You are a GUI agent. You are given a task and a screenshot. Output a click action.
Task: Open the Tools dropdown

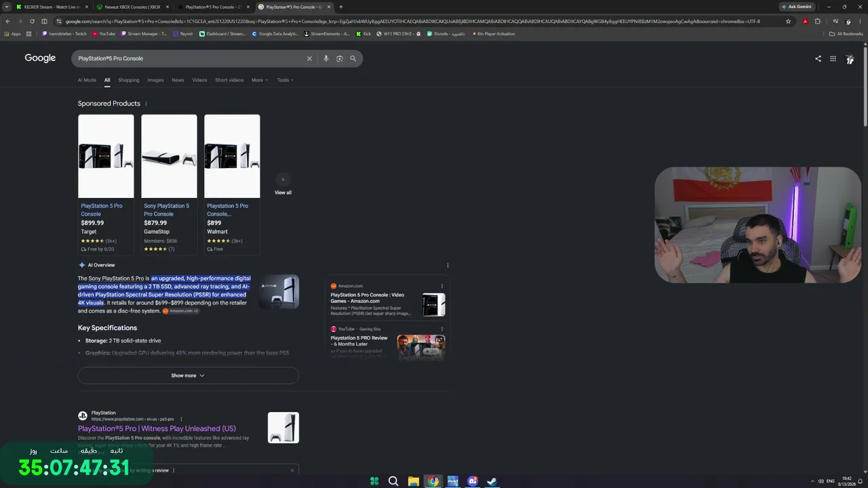pyautogui.click(x=285, y=80)
